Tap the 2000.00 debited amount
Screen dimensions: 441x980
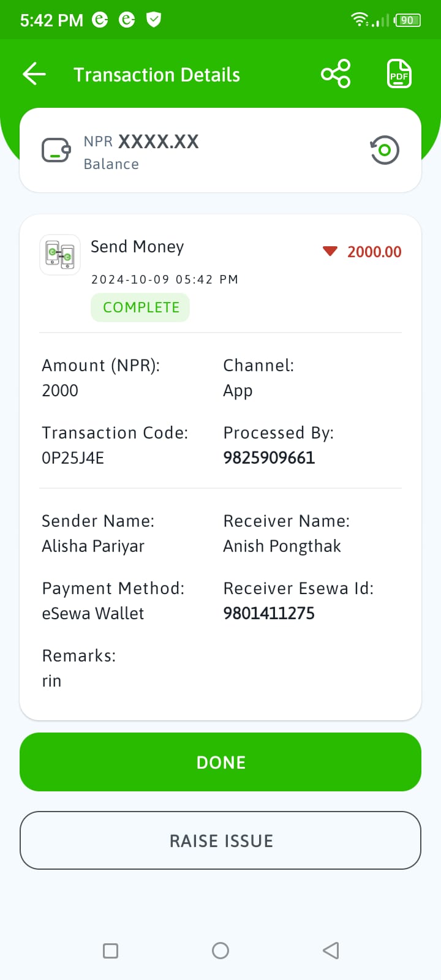pyautogui.click(x=374, y=252)
